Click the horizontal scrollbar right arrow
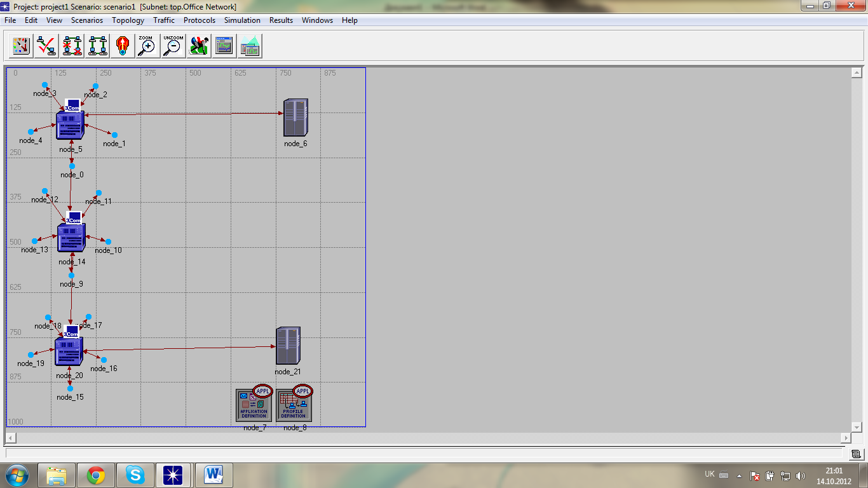This screenshot has width=868, height=488. tap(845, 438)
